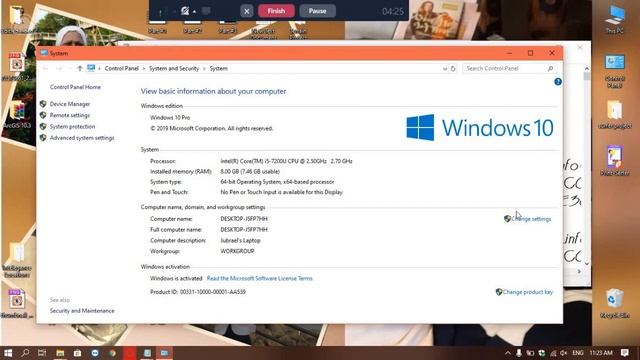The image size is (640, 360).
Task: Switch to System window taskbar button
Action: pos(164,353)
